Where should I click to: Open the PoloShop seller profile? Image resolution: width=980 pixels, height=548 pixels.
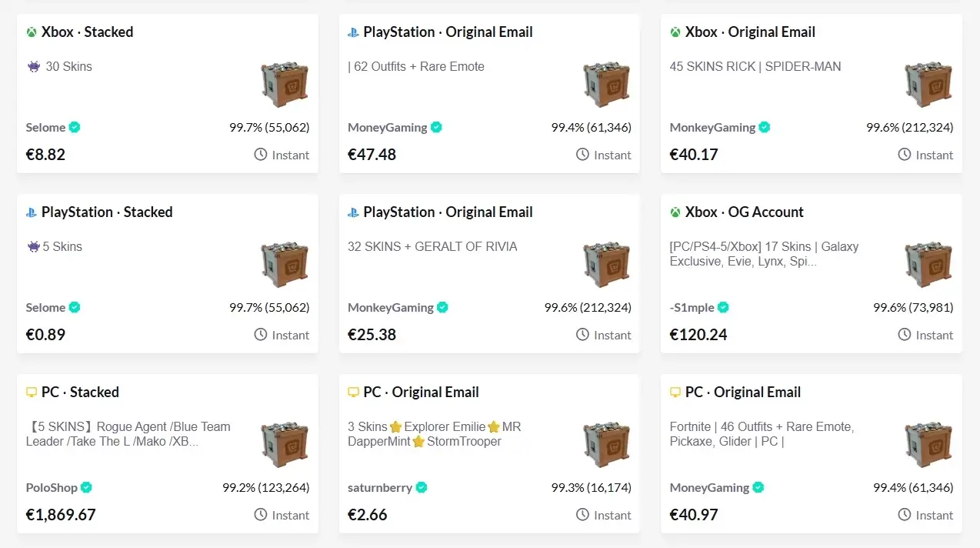(x=52, y=487)
